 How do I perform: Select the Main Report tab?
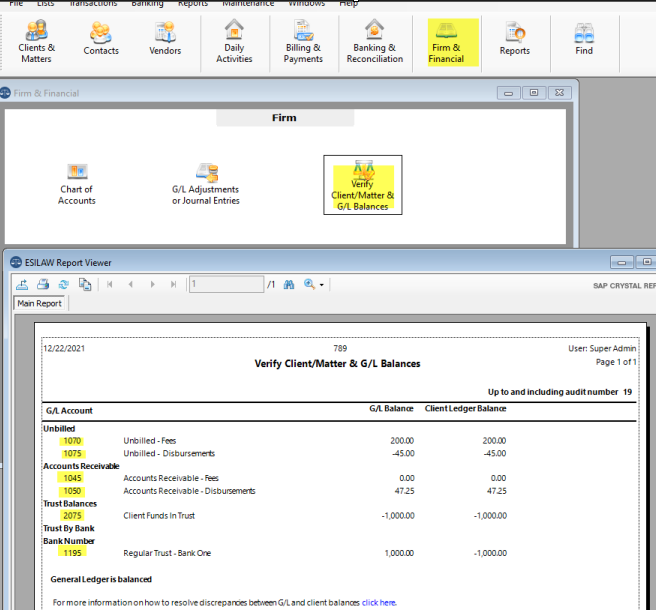[x=39, y=303]
